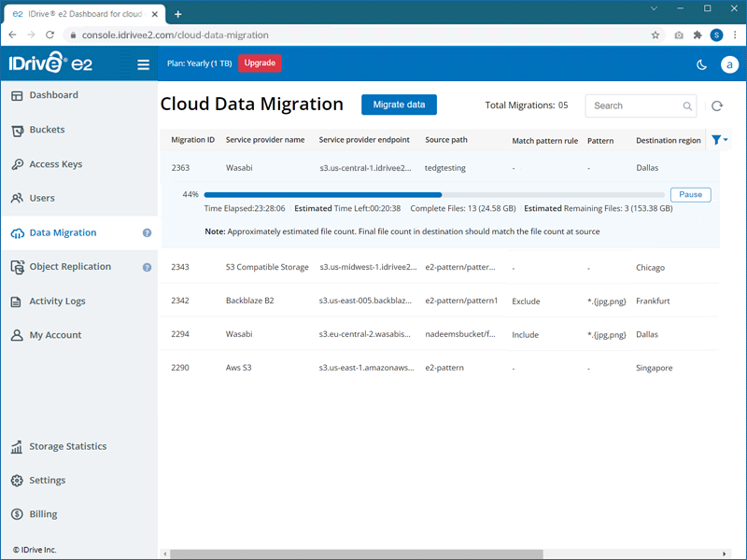Open the user avatar account menu
The image size is (747, 560).
click(729, 64)
